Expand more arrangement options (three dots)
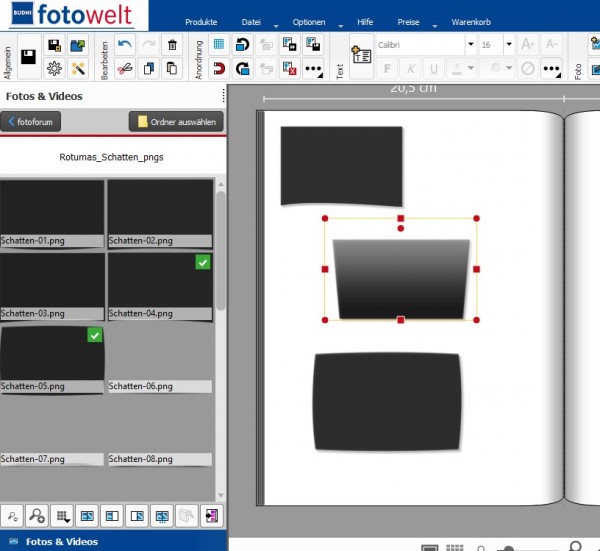 313,69
